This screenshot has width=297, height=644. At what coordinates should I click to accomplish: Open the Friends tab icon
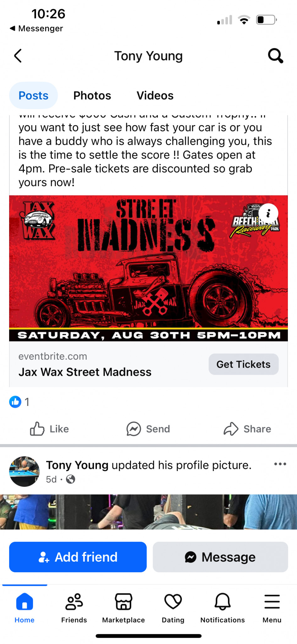tap(74, 602)
